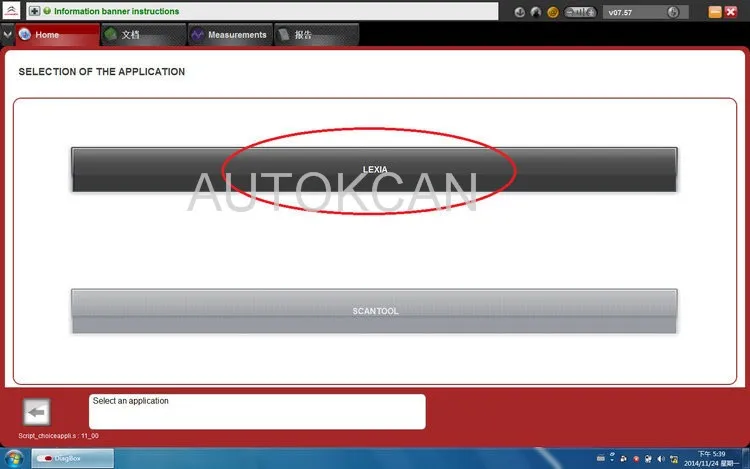Viewport: 750px width, 469px height.
Task: Click the Citroën logo in the corner
Action: tap(11, 11)
